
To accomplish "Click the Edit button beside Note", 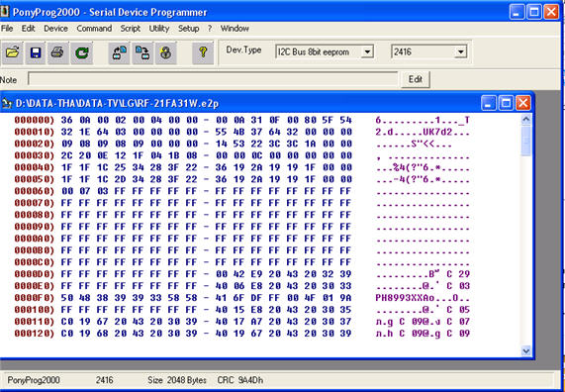I will click(x=416, y=79).
